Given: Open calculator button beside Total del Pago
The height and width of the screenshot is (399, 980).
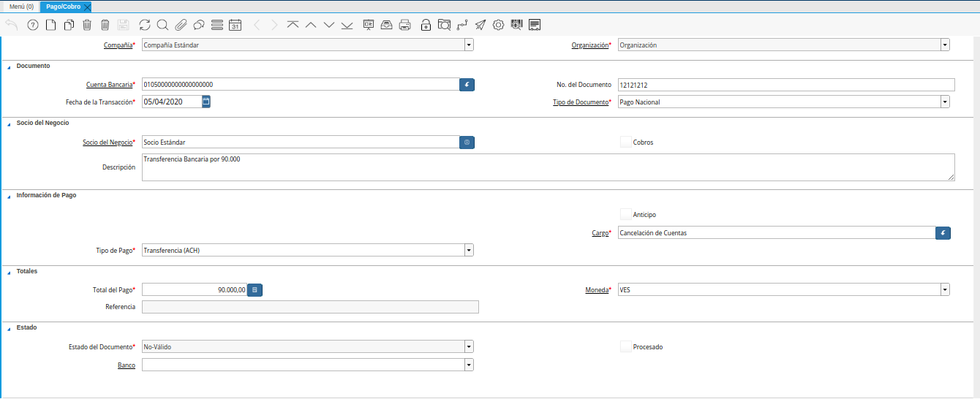Looking at the screenshot, I should coord(255,290).
